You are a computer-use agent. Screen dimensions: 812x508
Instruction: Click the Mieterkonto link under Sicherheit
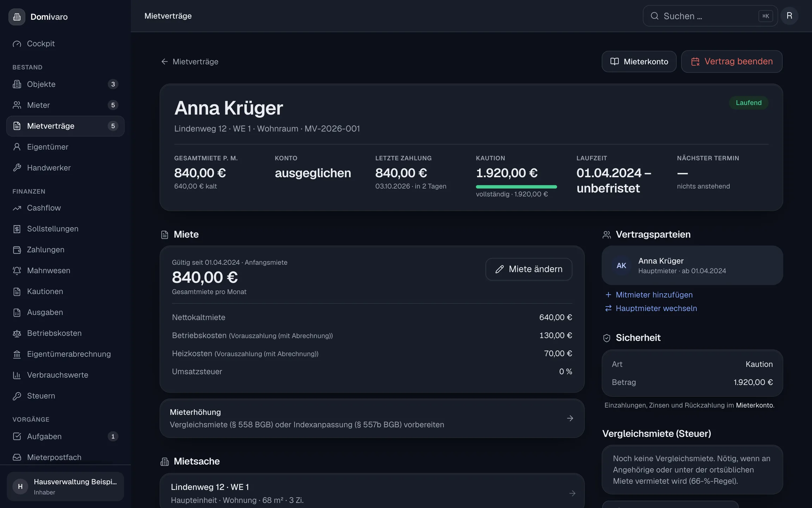coord(754,405)
